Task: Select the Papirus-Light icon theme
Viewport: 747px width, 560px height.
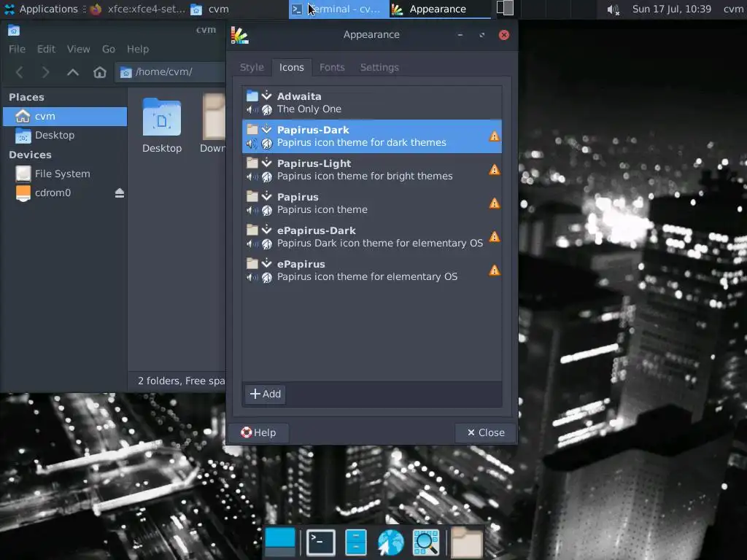Action: click(x=372, y=170)
